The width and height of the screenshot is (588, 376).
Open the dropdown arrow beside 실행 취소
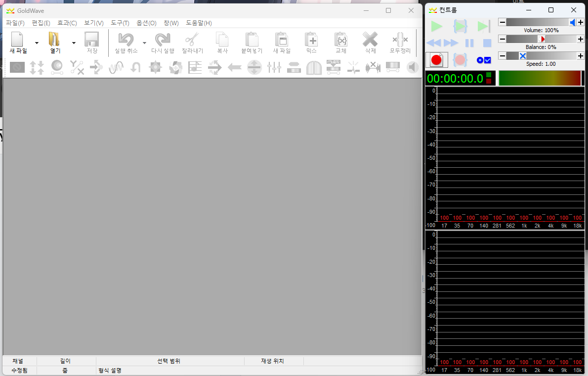click(x=144, y=43)
